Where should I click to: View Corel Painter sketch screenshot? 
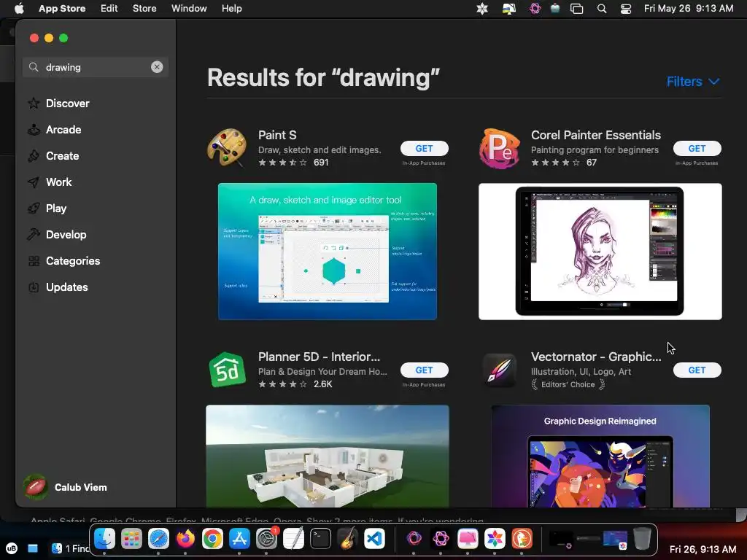[600, 251]
